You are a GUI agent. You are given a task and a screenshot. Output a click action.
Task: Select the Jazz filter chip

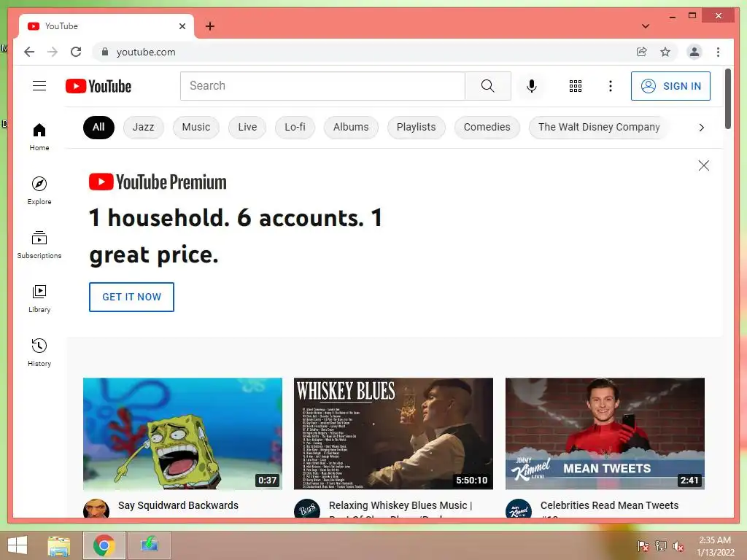tap(144, 127)
